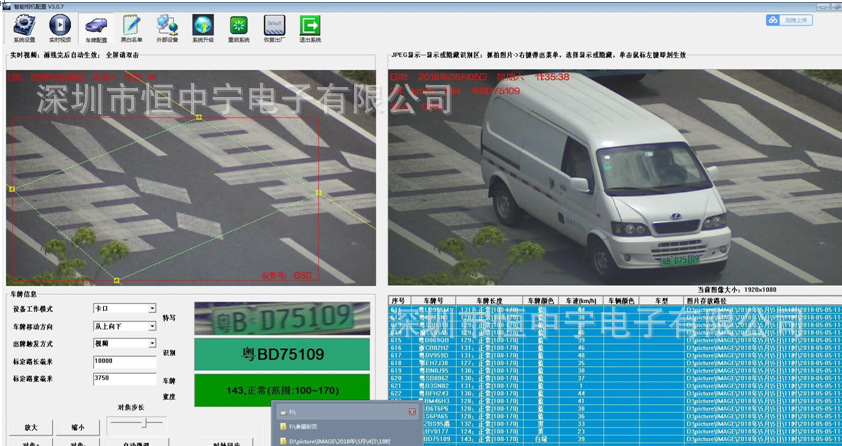The width and height of the screenshot is (842, 446).
Task: Click 标定路宽毫米 field with 3750
Action: (x=125, y=379)
